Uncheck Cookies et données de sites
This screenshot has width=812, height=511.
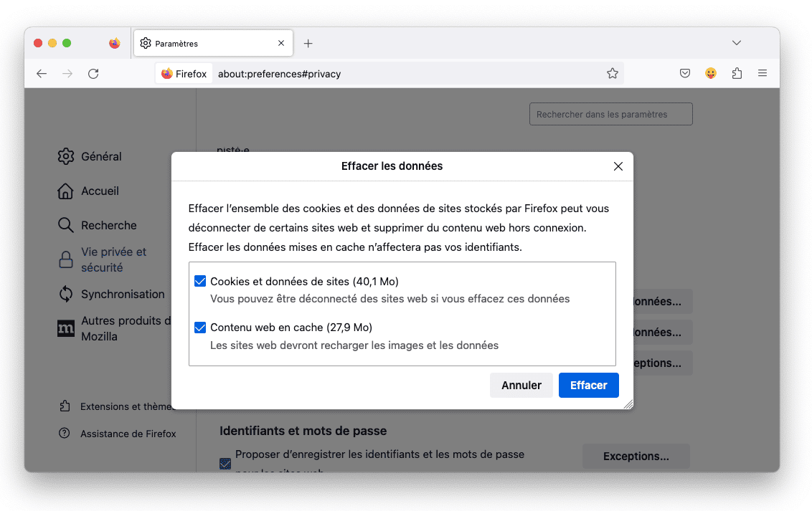coord(200,282)
